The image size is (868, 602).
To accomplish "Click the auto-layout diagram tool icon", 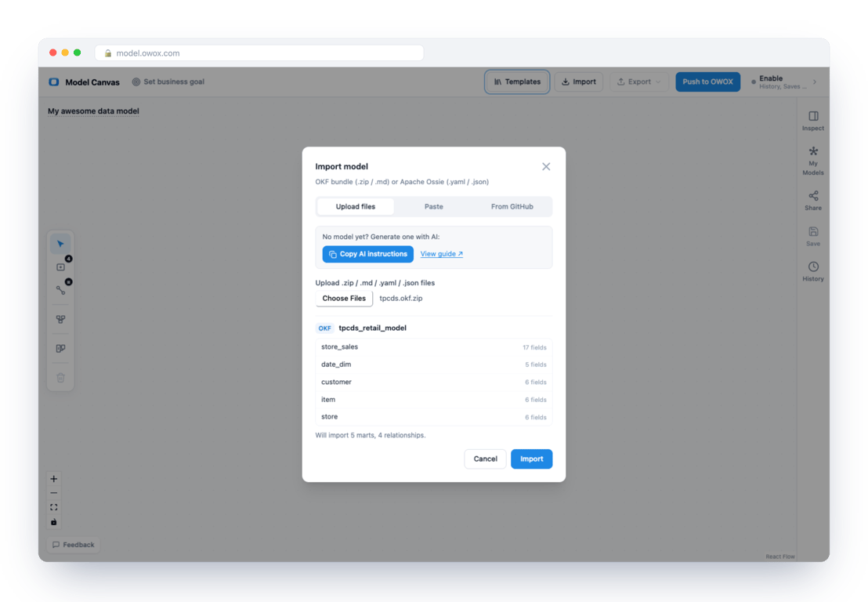I will coord(60,320).
